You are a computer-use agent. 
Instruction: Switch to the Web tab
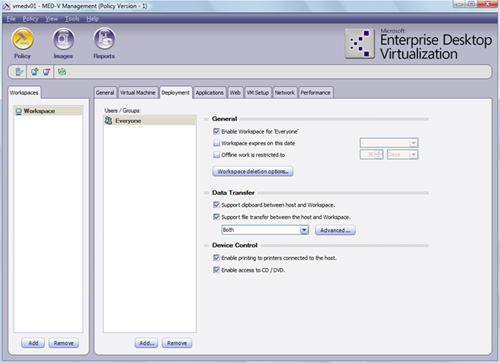click(235, 93)
